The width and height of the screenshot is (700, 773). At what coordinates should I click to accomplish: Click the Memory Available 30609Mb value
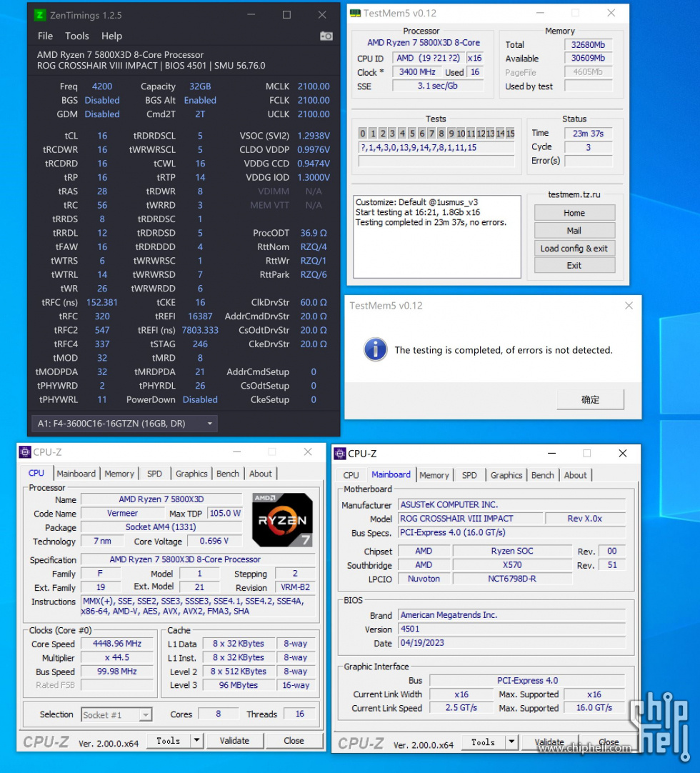[588, 58]
